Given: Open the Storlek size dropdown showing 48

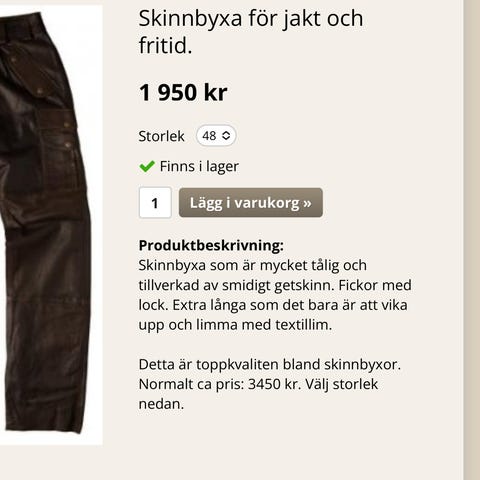Looking at the screenshot, I should tap(216, 136).
